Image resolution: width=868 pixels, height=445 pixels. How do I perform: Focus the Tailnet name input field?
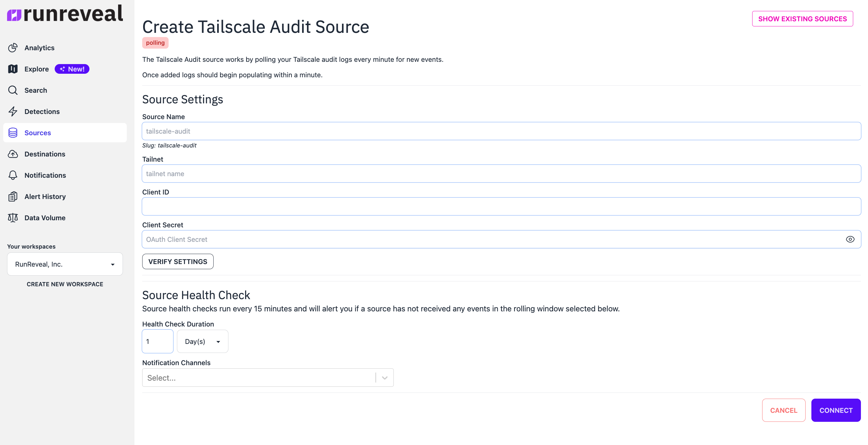[x=501, y=174]
